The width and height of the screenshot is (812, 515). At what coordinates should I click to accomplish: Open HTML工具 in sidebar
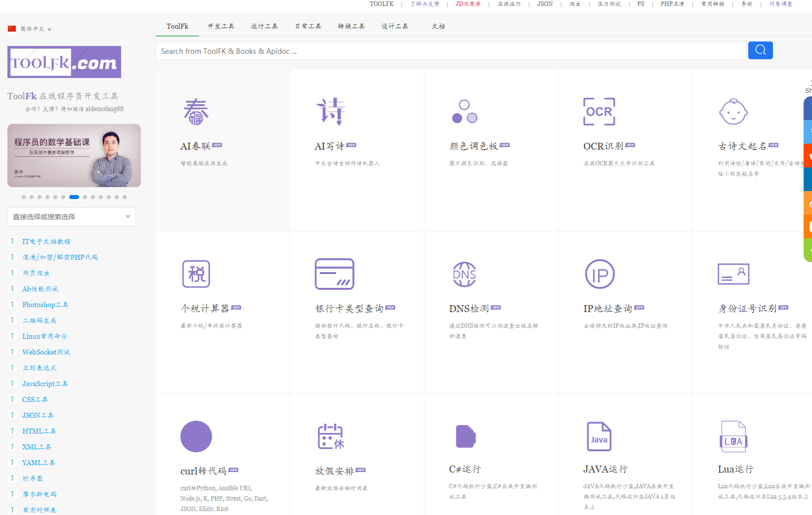tap(39, 431)
